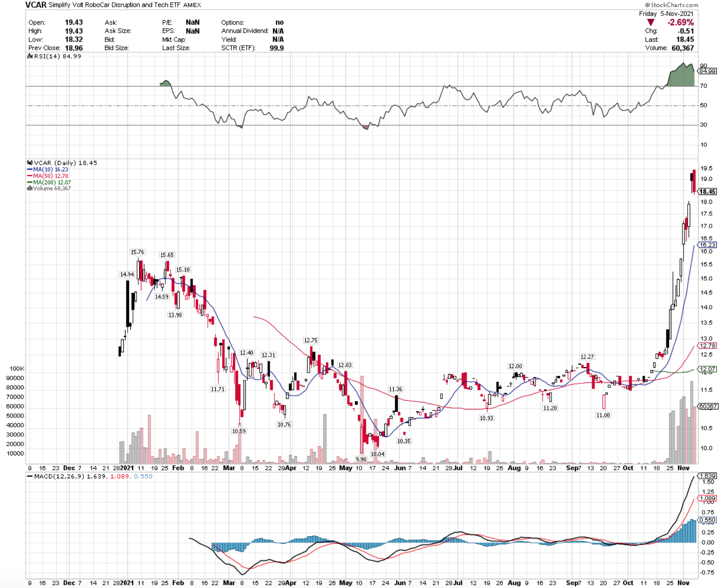Click the 10.76 price annotation
The width and height of the screenshot is (723, 588).
[284, 424]
